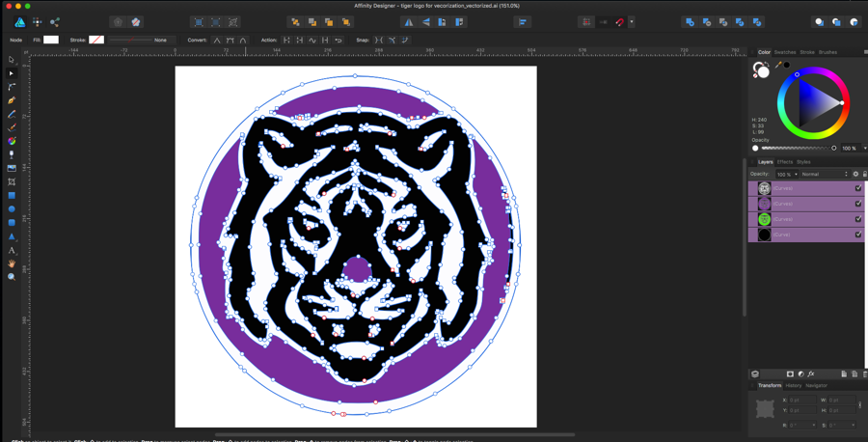Viewport: 868px width, 442px height.
Task: Pick a color with the eyedropper icon
Action: pyautogui.click(x=778, y=66)
